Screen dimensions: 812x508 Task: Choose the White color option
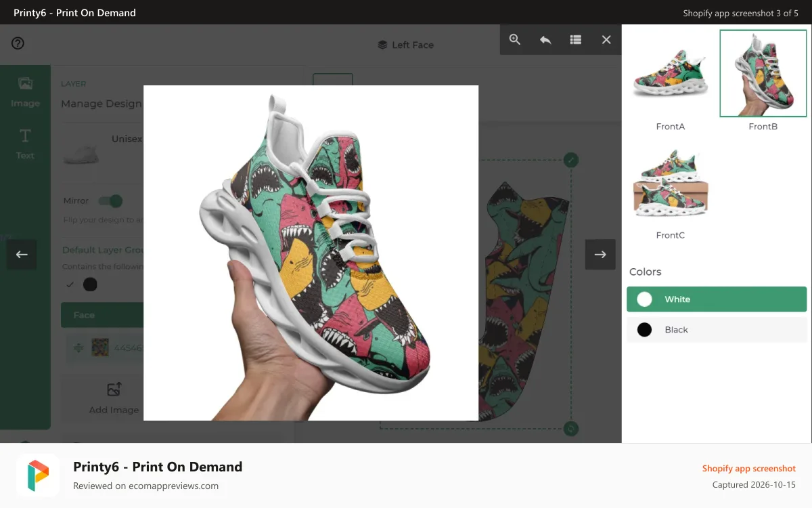coord(717,299)
